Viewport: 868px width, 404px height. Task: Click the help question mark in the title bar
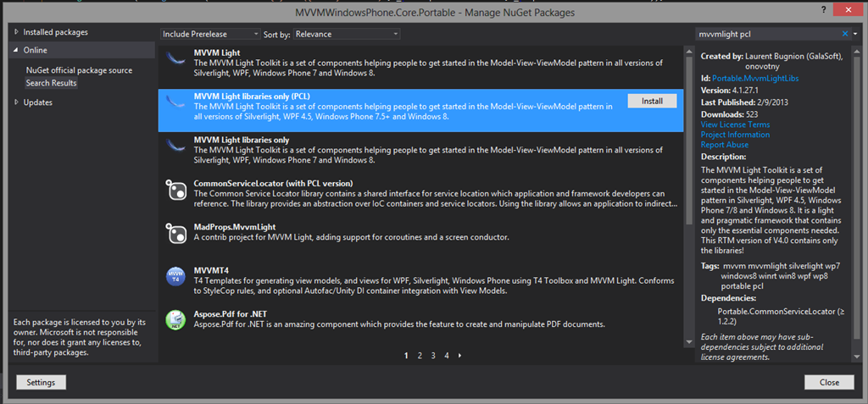824,8
